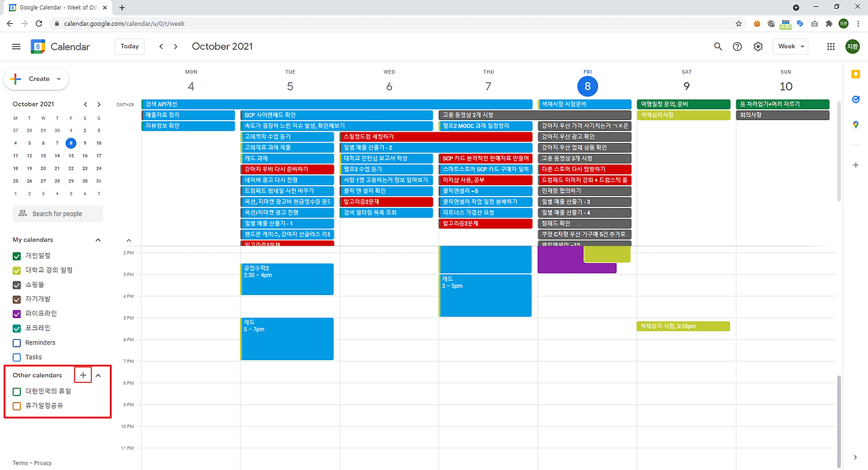Toggle 개인일정 calendar checkbox
Screen dimensions: 868x470
click(x=17, y=256)
